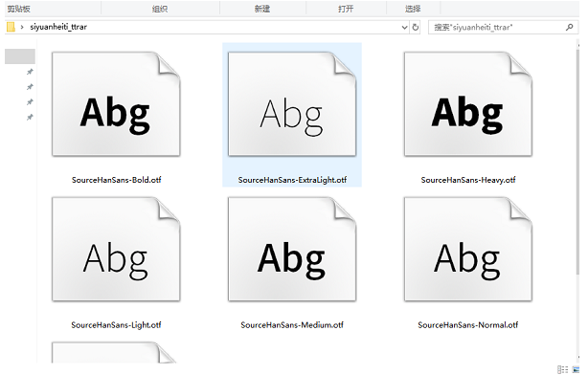588x375 pixels.
Task: Select the highlighted item in navigation pane
Action: [x=20, y=56]
